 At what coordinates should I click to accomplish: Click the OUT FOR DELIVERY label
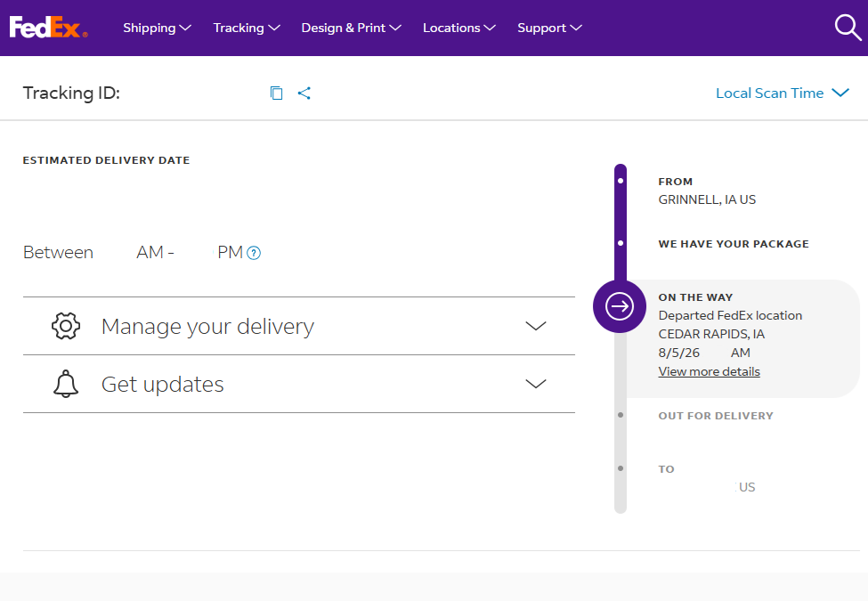[716, 416]
